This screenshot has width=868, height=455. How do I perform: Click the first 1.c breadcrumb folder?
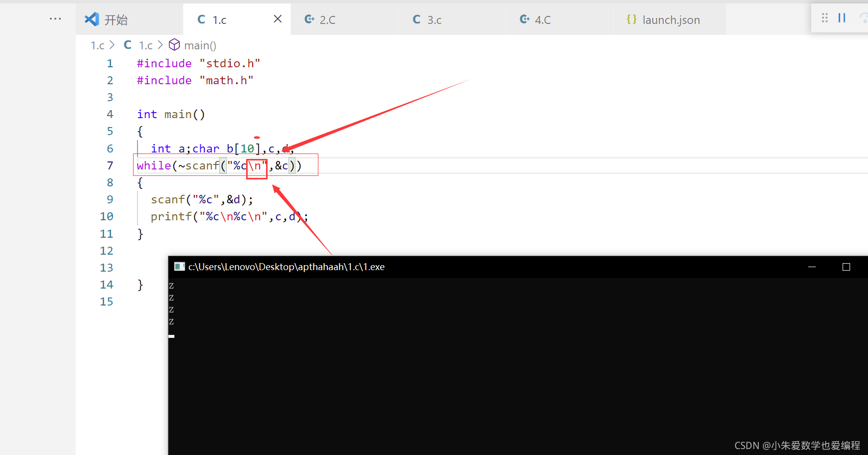[97, 45]
